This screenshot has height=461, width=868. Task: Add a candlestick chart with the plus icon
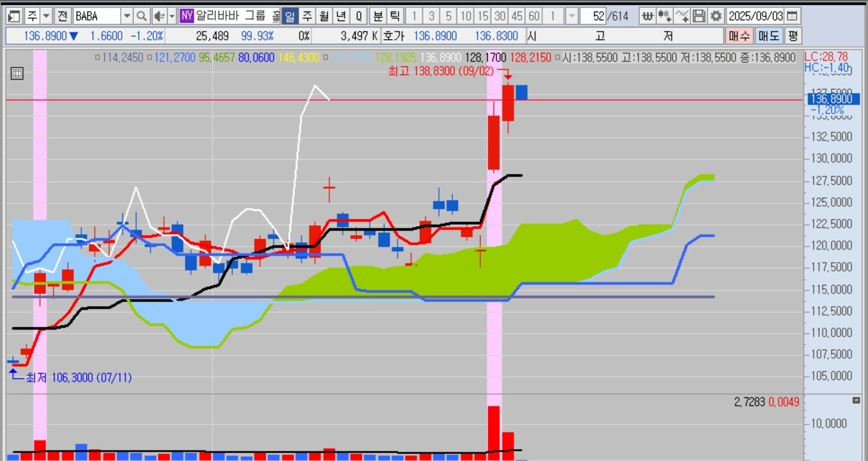pyautogui.click(x=664, y=16)
